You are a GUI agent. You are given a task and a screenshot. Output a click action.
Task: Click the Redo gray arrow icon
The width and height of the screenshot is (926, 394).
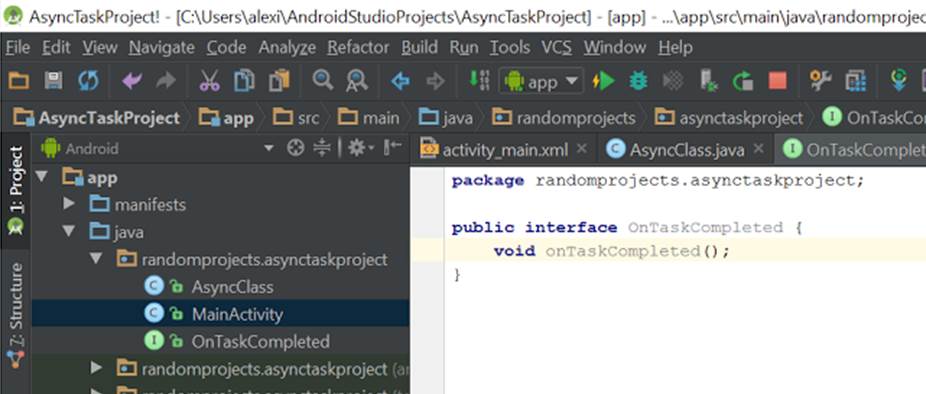coord(166,80)
